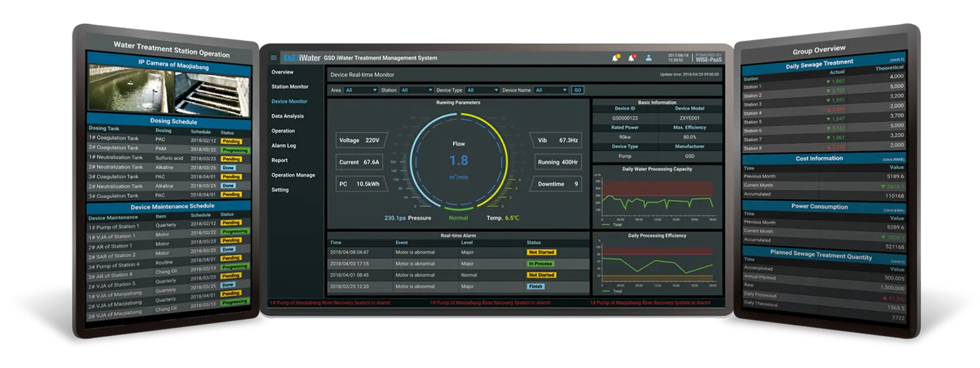Open the filter-grate IP camera thumbnail
Viewport: 980px width, 368px height.
click(x=212, y=95)
